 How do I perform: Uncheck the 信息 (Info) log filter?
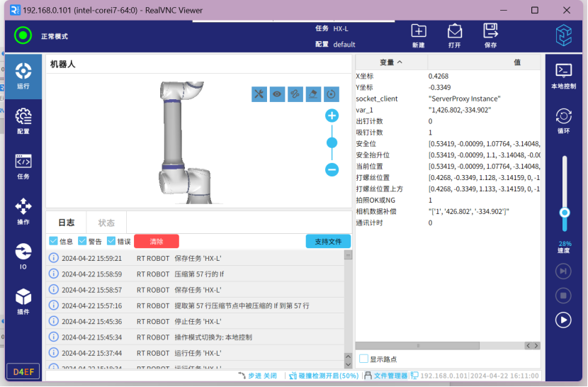point(54,241)
